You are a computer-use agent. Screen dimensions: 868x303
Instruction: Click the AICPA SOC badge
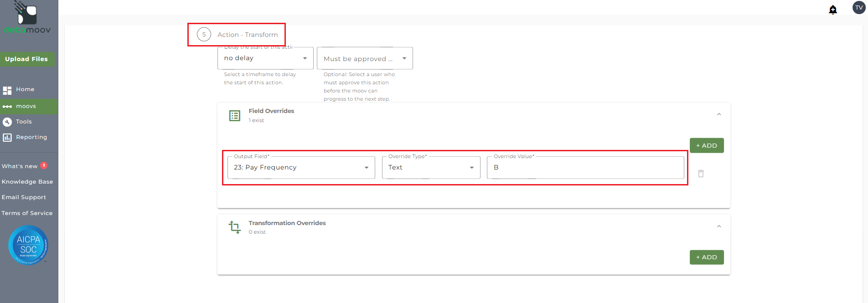coord(28,245)
